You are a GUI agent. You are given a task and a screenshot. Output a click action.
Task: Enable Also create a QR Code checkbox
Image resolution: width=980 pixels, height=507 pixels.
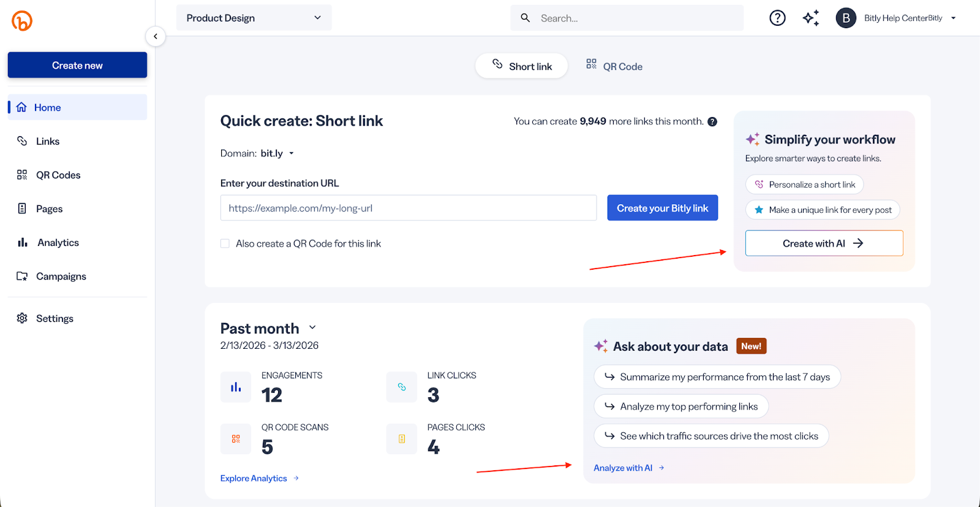[225, 243]
